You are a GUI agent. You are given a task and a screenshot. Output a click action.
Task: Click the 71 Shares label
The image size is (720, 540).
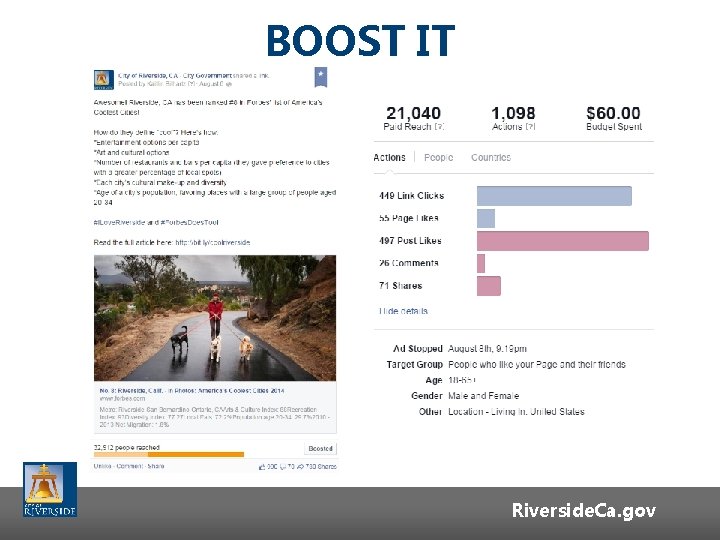click(x=400, y=286)
